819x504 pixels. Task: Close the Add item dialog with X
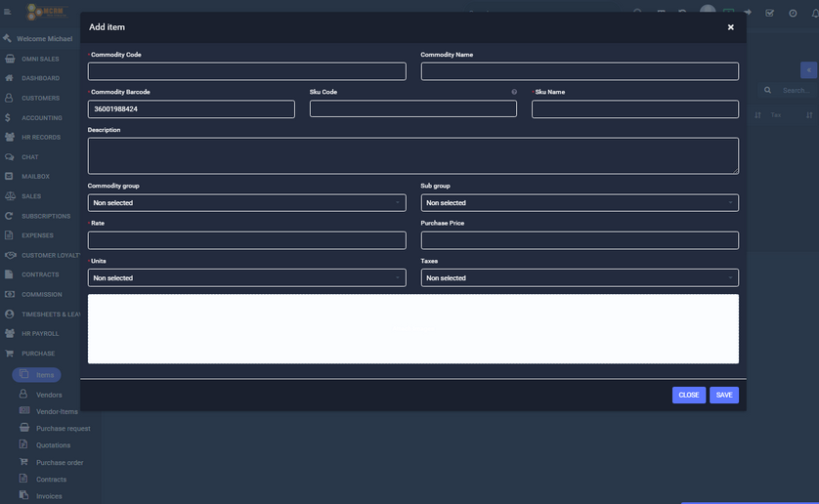(x=730, y=27)
